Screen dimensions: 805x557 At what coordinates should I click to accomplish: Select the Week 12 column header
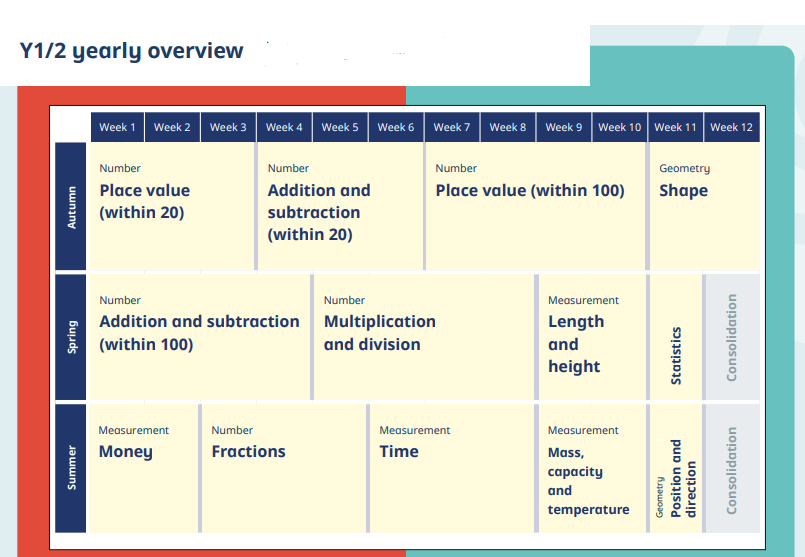point(732,127)
